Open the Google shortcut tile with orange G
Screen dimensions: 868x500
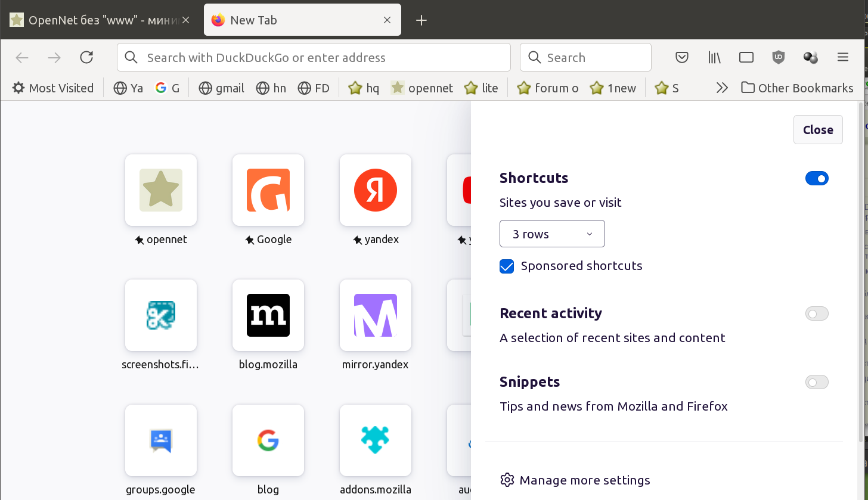tap(268, 190)
